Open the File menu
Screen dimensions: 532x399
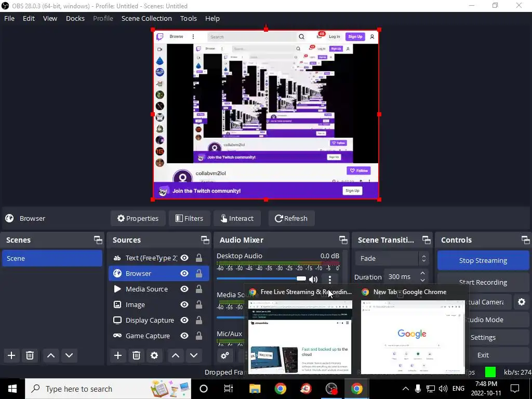coord(9,18)
